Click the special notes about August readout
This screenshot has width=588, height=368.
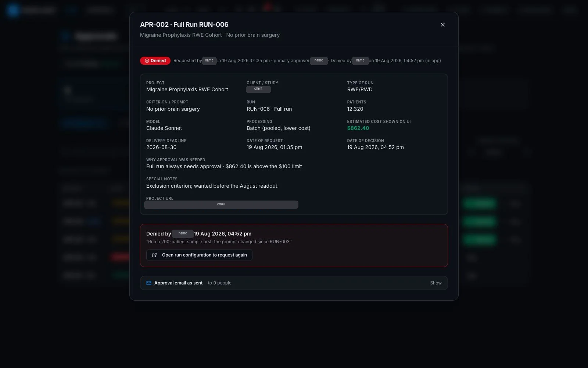(x=212, y=186)
